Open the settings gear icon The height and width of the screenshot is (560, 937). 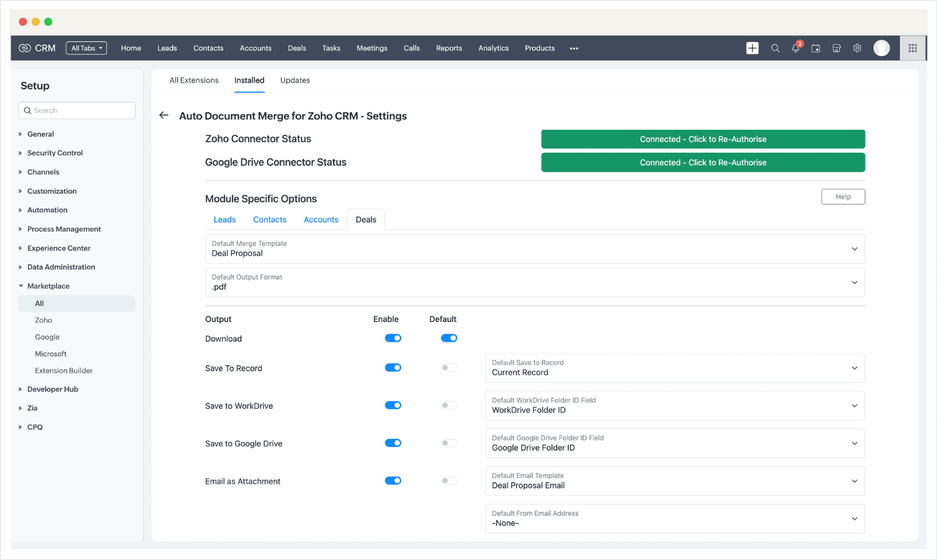pyautogui.click(x=857, y=48)
